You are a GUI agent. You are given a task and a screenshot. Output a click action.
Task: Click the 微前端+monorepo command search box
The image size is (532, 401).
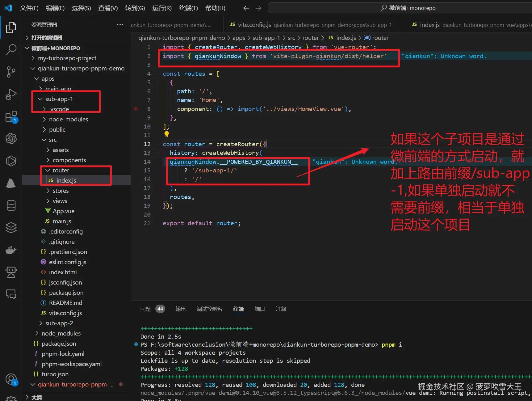tap(400, 8)
